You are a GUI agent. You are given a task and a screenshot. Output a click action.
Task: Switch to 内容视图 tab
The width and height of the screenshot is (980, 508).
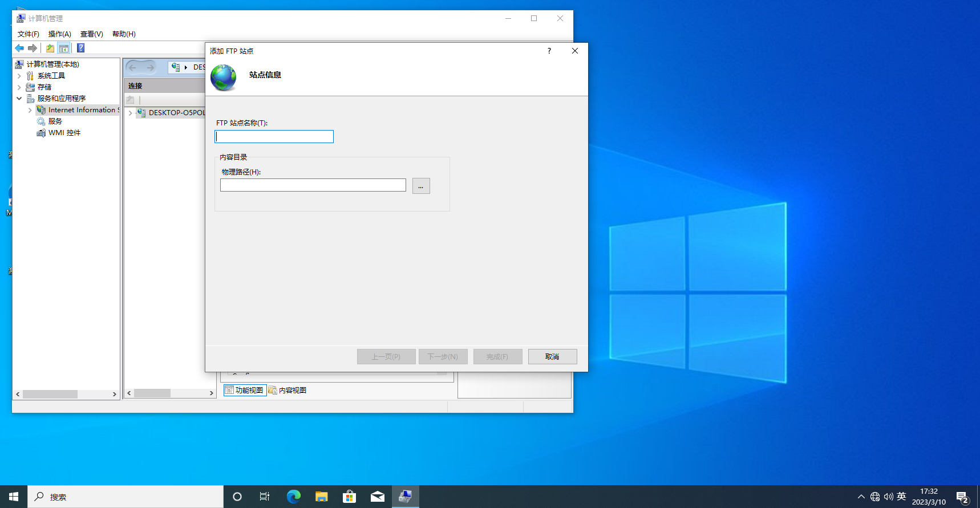(287, 390)
